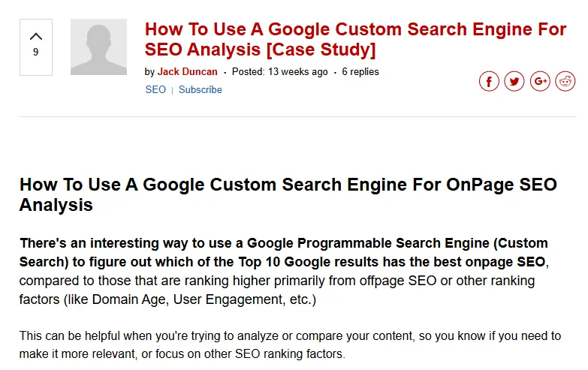Click the text mentioning Domain Age
Image resolution: width=588 pixels, height=370 pixels.
click(x=225, y=299)
